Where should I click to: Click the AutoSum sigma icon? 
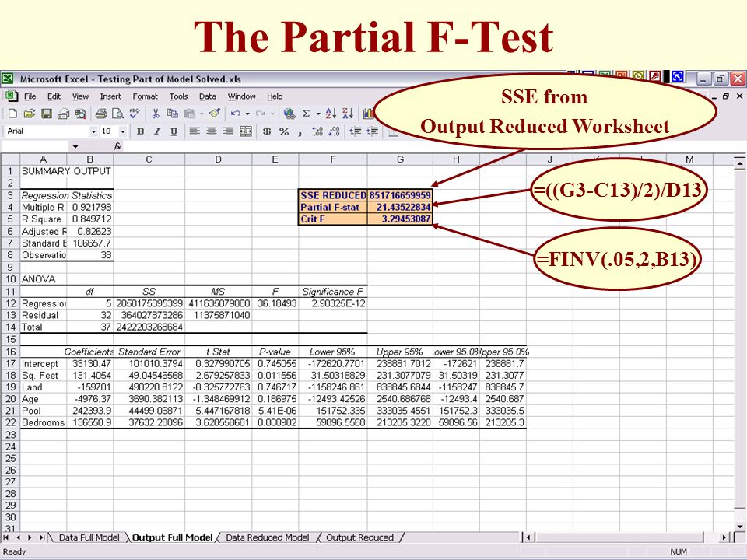pos(307,114)
